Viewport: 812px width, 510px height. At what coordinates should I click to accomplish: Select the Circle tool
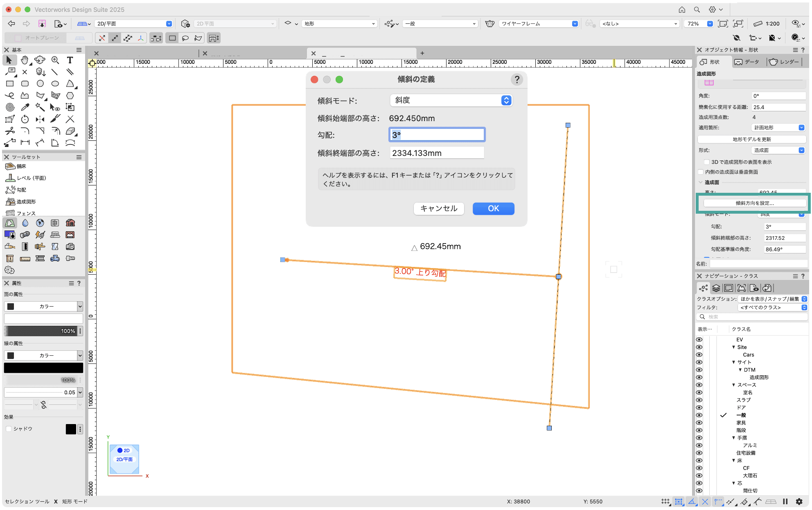40,83
